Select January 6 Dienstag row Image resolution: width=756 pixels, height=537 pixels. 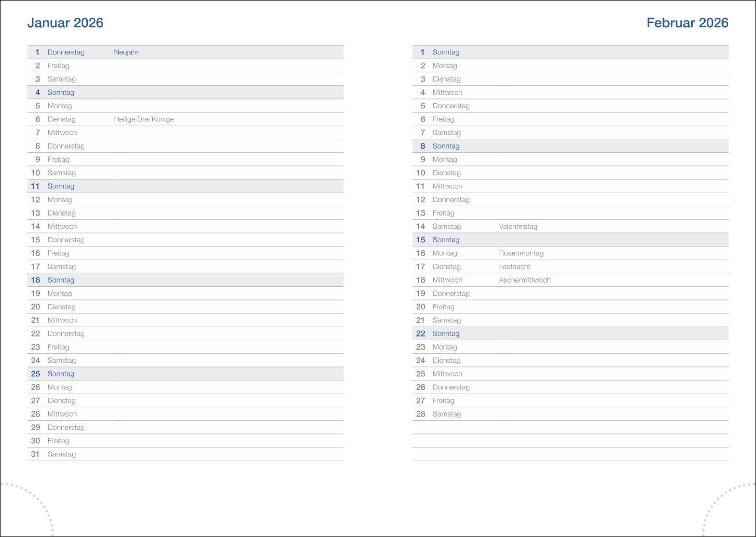pyautogui.click(x=185, y=119)
